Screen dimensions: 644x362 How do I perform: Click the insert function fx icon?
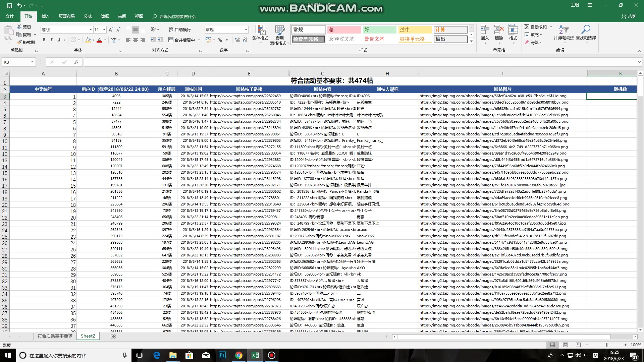[76, 62]
